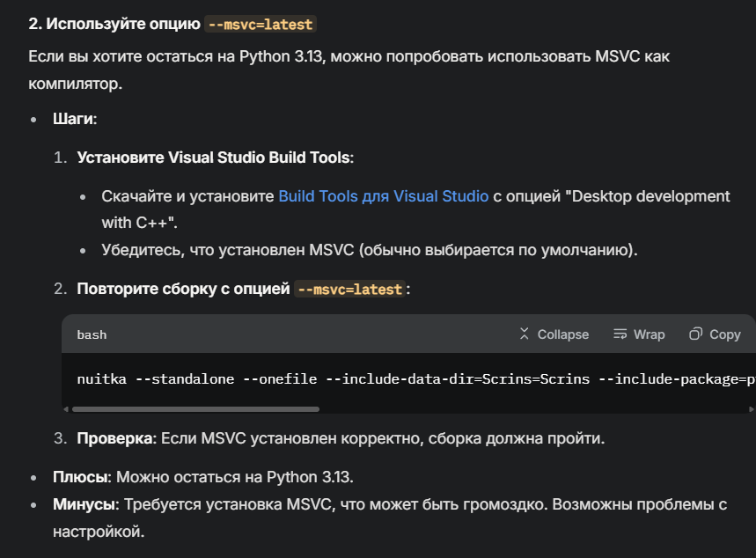Click the "Шаги" bullet label
Viewport: 756px width, 558px height.
(74, 119)
